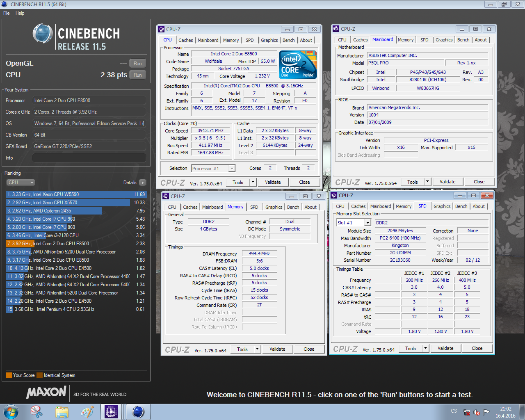Select ranking row AMD Opteron 2435
The image size is (525, 420).
coord(76,211)
